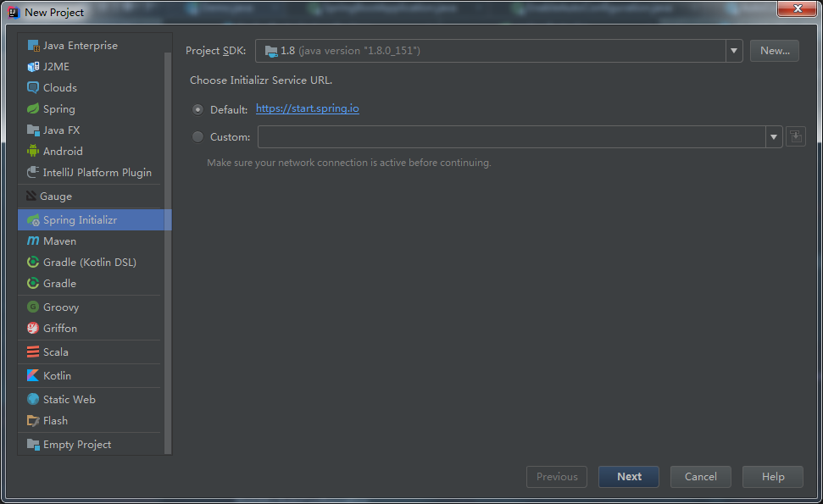
Task: Open the https://start.spring.io link
Action: (308, 108)
